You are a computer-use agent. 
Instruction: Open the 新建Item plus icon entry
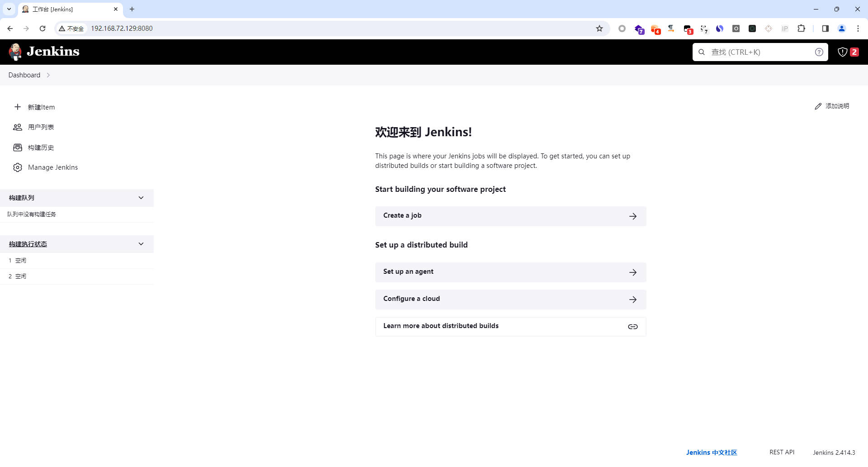(x=18, y=107)
